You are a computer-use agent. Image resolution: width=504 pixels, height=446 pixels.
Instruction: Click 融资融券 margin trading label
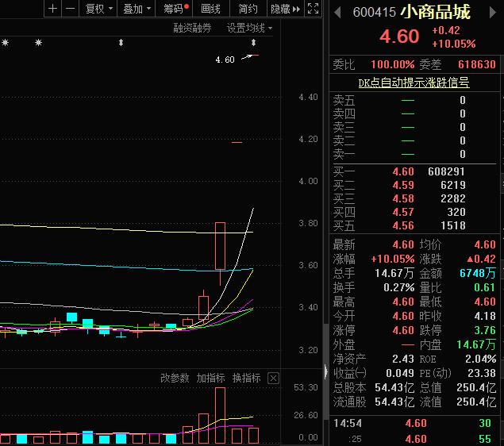(x=192, y=29)
